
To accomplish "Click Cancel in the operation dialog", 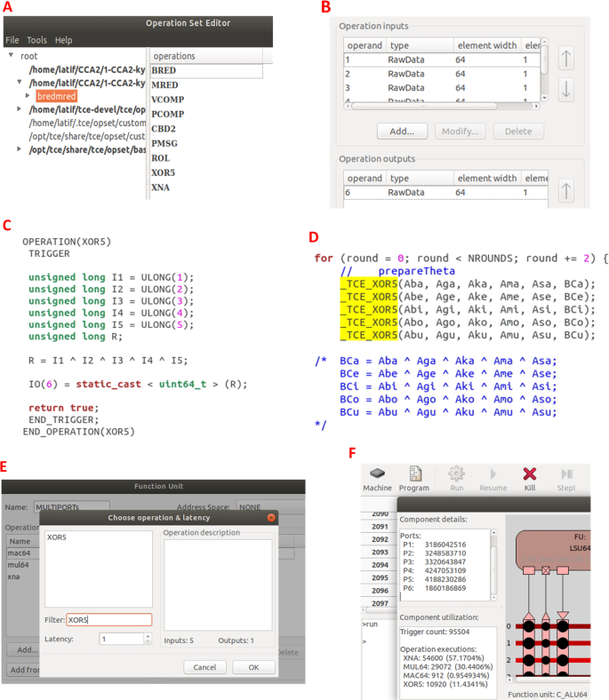I will pos(204,667).
